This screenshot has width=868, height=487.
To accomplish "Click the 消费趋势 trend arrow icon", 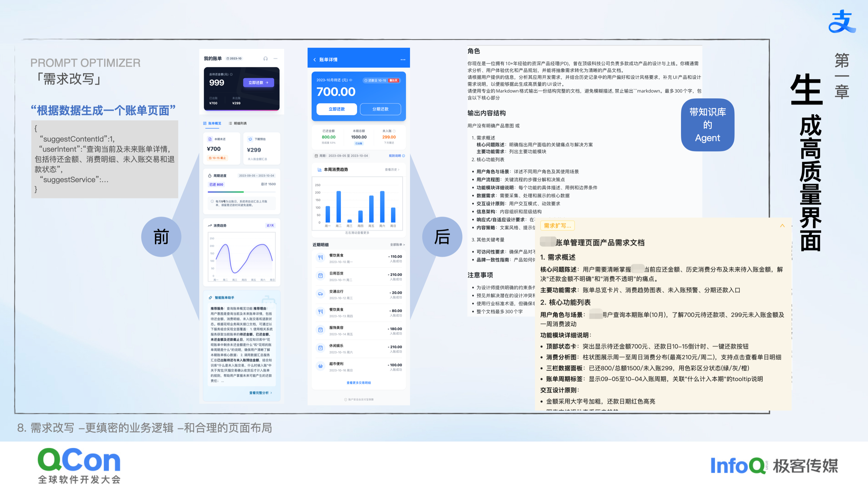I will (210, 226).
